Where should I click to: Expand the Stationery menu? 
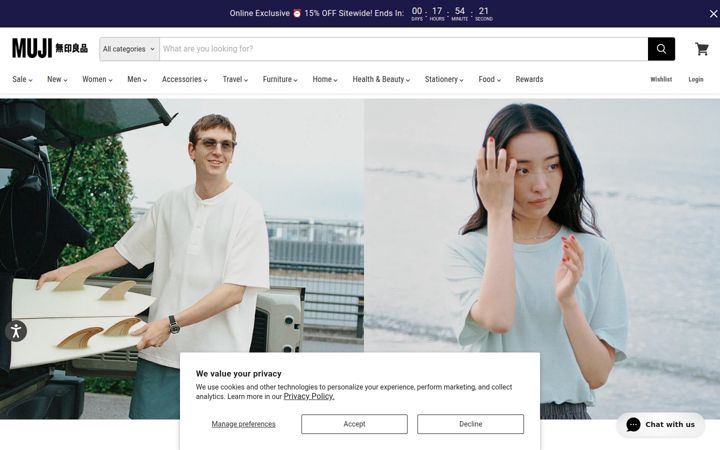tap(444, 79)
